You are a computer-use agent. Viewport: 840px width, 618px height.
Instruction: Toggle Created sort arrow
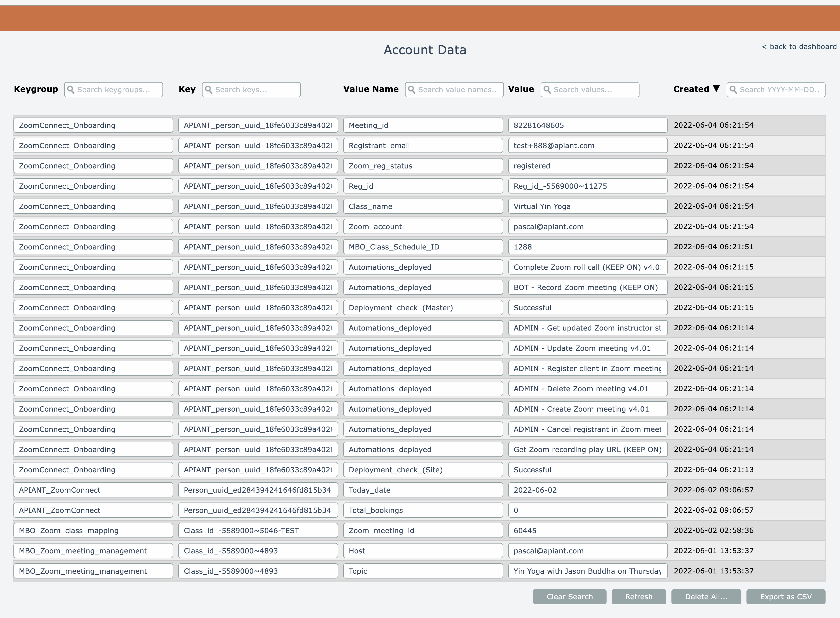click(716, 89)
